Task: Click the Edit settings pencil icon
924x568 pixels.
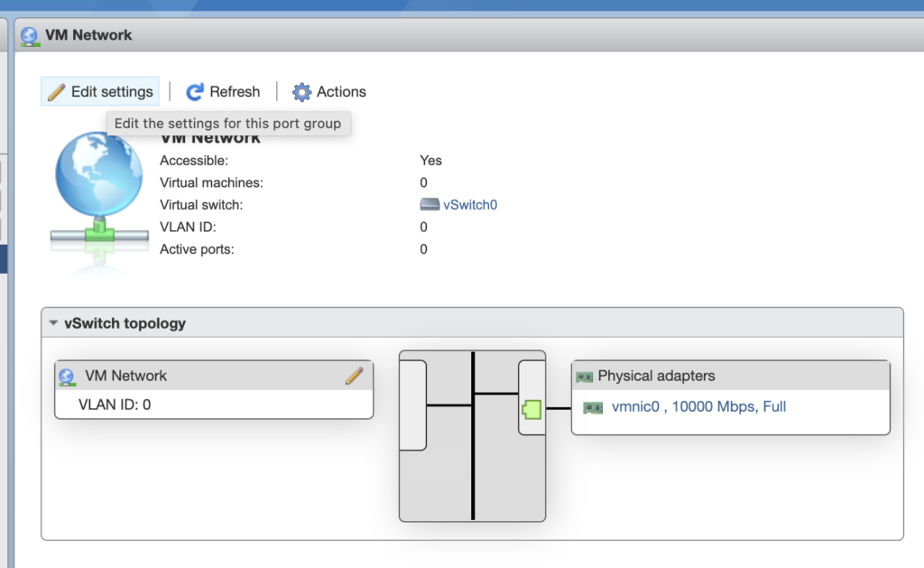Action: (57, 92)
